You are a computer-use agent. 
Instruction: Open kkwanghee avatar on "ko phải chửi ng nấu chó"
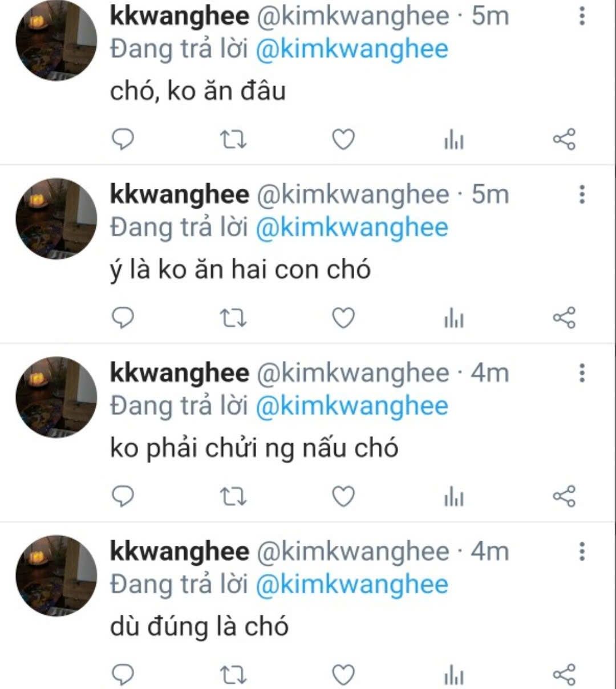click(56, 398)
